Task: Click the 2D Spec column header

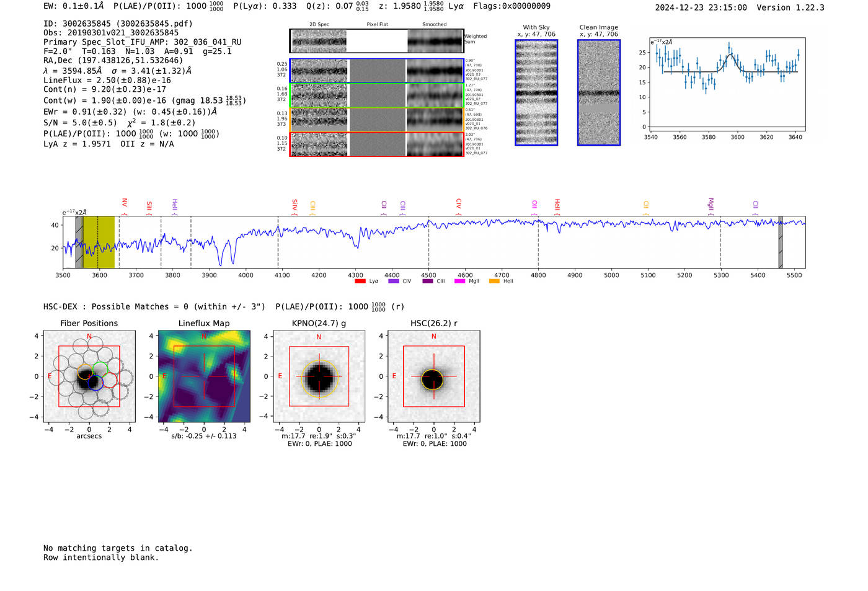Action: pos(319,24)
